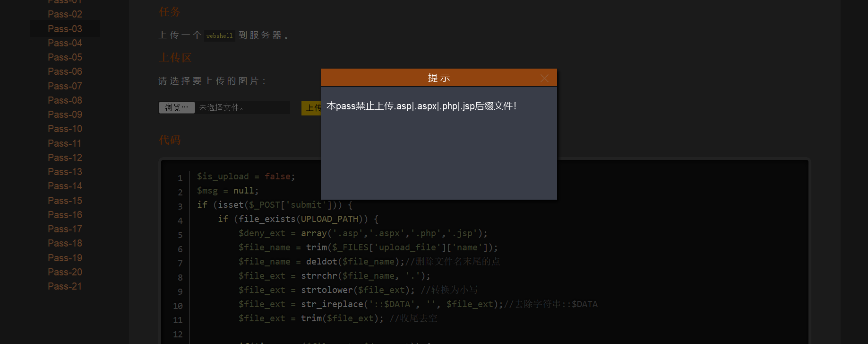The width and height of the screenshot is (868, 344).
Task: Click the 上传区 section heading
Action: (x=175, y=58)
